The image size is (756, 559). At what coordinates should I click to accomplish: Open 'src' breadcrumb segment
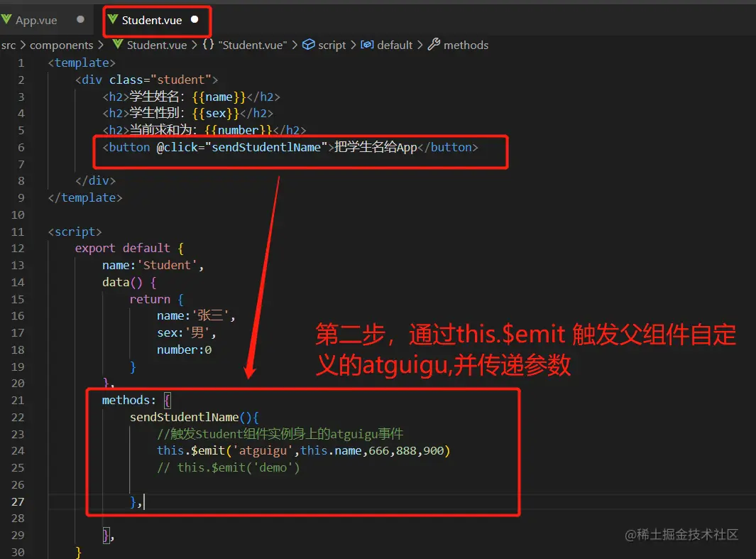(x=9, y=45)
